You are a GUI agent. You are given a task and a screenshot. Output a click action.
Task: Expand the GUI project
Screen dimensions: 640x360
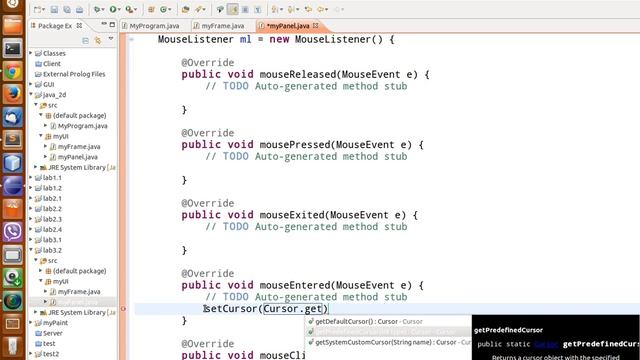(x=31, y=84)
